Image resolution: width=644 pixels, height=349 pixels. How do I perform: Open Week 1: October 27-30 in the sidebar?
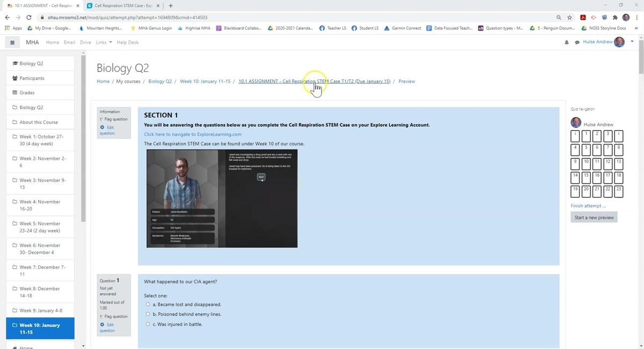point(40,140)
